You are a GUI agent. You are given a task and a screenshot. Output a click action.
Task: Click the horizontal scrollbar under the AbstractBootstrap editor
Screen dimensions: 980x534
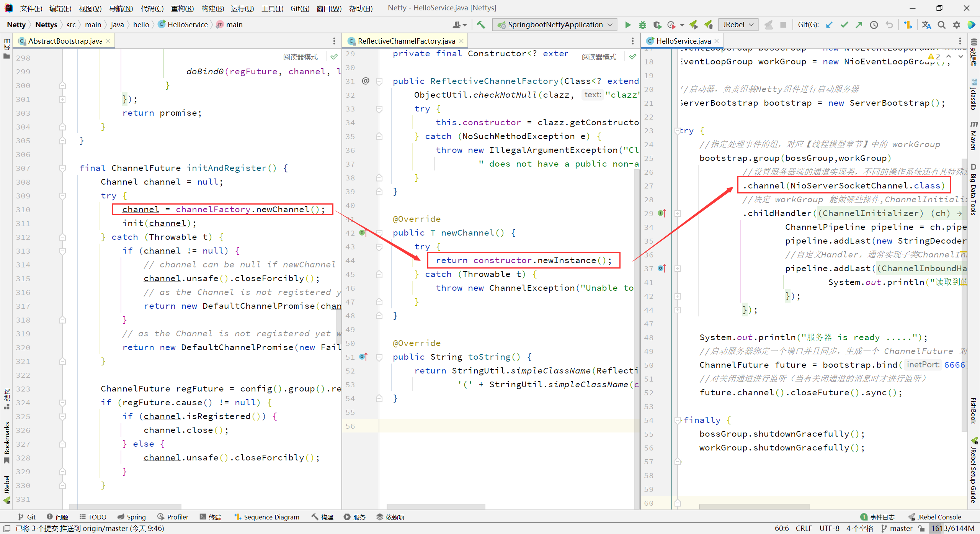point(125,506)
